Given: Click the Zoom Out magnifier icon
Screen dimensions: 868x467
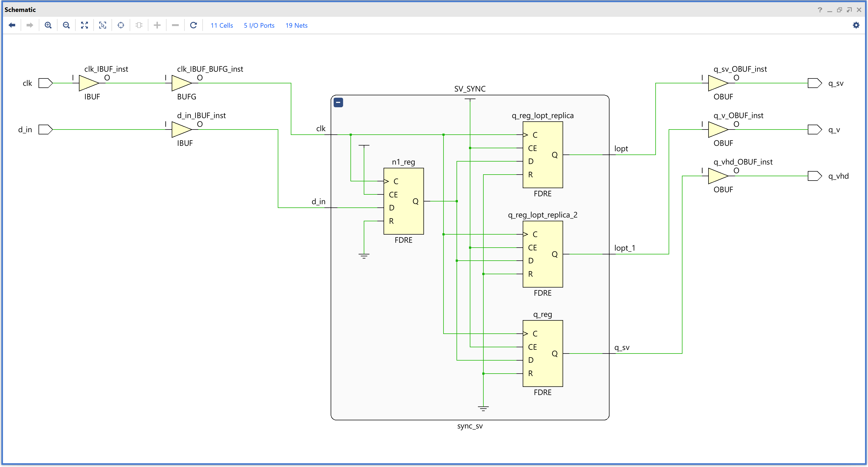Looking at the screenshot, I should 66,25.
